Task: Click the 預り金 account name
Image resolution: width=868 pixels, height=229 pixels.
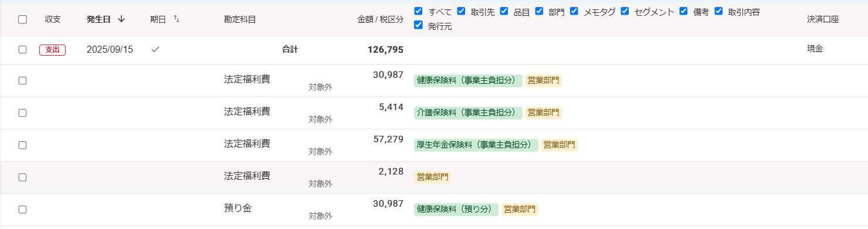Action: 238,208
